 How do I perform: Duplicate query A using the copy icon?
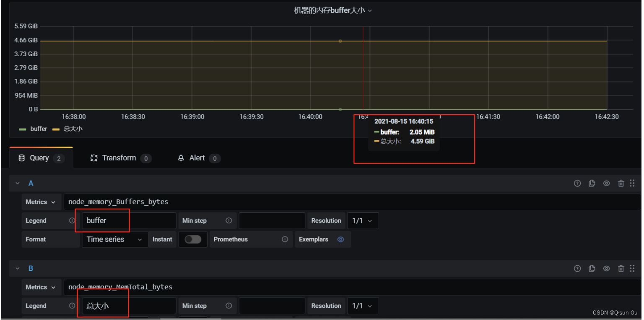tap(592, 183)
